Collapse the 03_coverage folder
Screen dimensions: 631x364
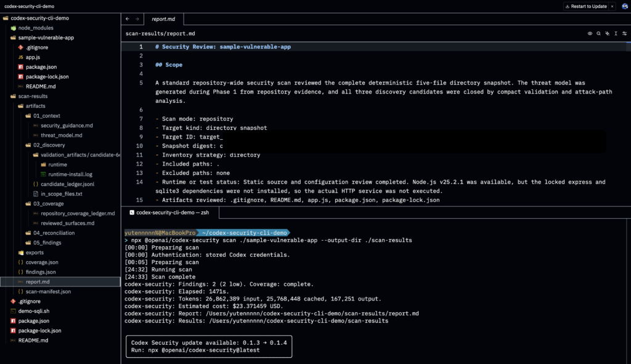[48, 203]
